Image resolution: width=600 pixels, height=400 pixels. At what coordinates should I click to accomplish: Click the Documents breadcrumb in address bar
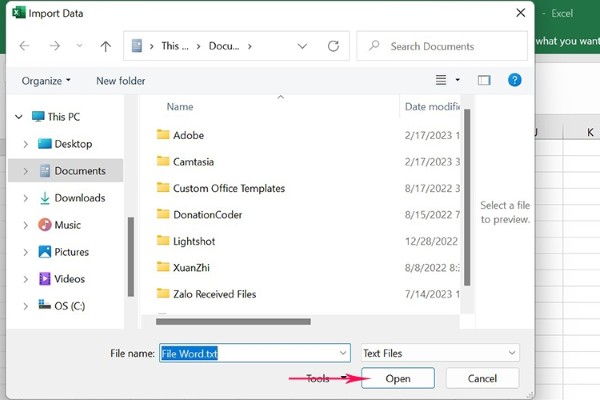[x=224, y=46]
